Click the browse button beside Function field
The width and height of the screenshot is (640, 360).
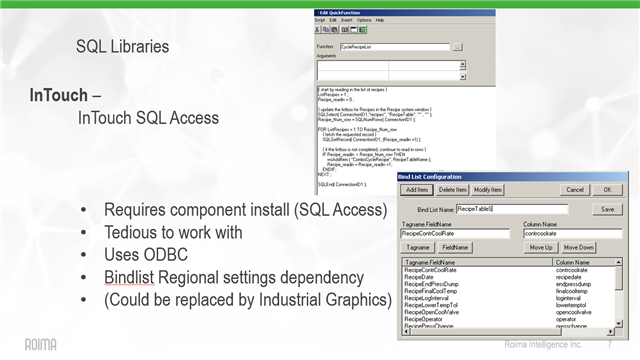coord(458,47)
